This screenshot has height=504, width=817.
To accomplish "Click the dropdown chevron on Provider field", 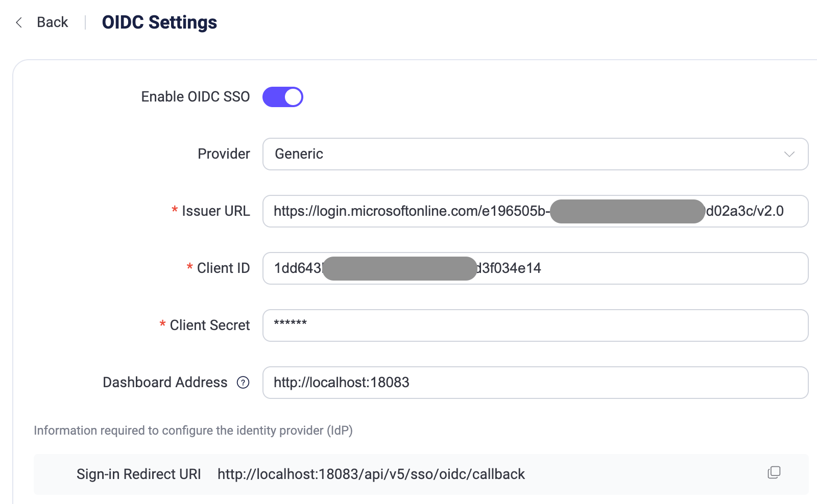I will pos(789,154).
